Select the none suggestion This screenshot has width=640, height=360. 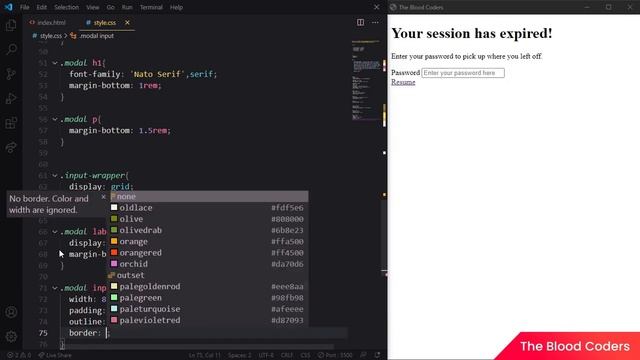209,196
